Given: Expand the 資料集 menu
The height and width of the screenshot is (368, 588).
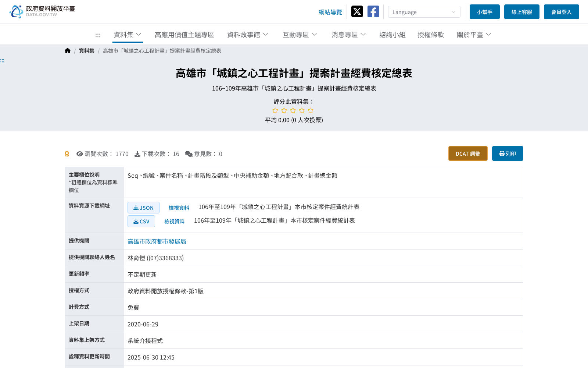Looking at the screenshot, I should coord(128,35).
